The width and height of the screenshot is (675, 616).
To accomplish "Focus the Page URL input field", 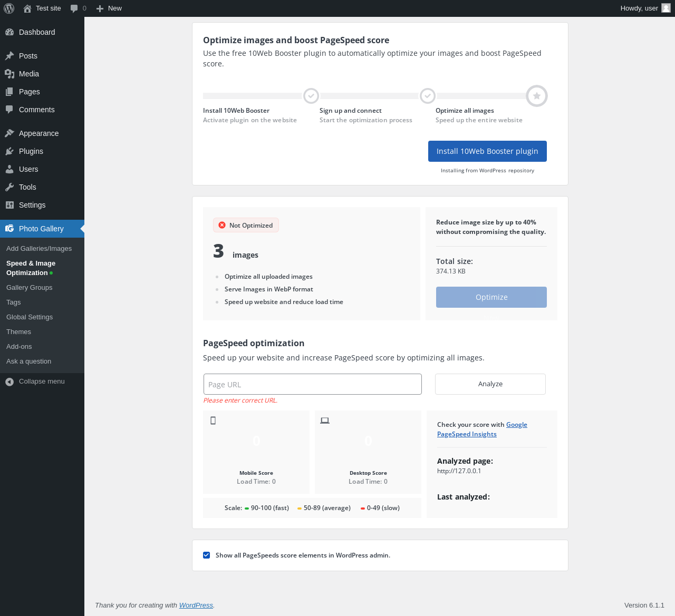I will (x=313, y=384).
